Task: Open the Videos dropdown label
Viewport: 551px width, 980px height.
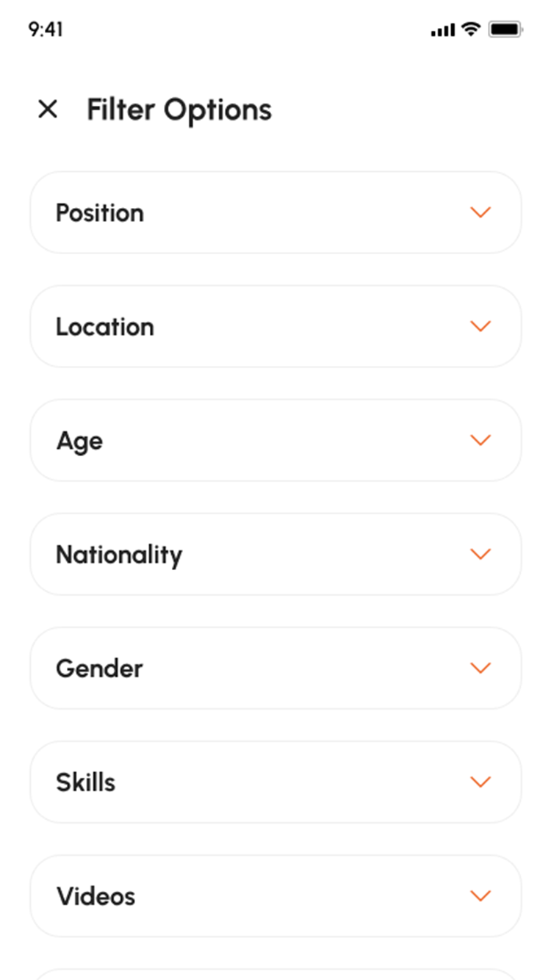Action: point(96,896)
